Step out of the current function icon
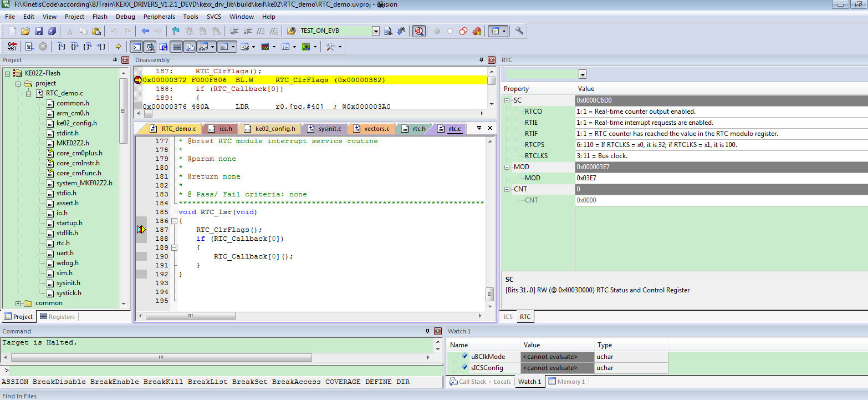This screenshot has height=400, width=868. coord(88,47)
